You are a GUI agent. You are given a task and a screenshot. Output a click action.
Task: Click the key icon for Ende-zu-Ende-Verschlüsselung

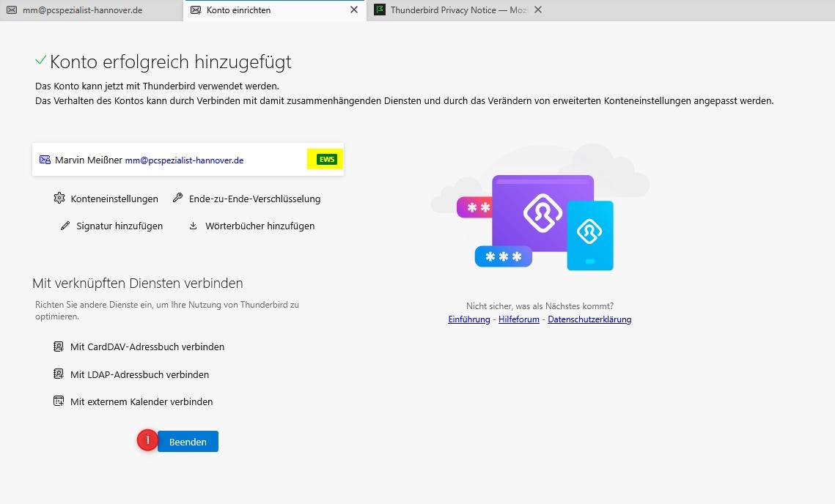pyautogui.click(x=177, y=199)
